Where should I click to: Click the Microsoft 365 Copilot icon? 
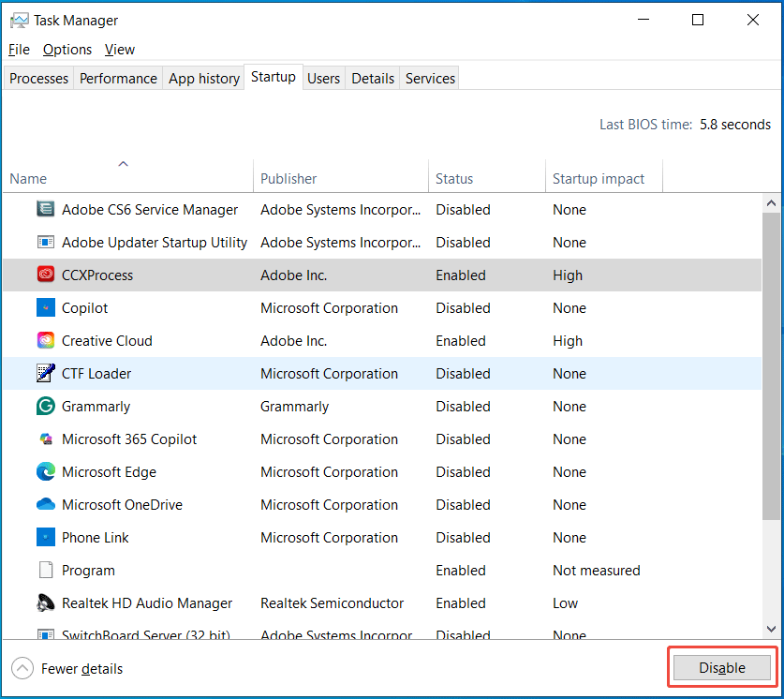click(x=46, y=439)
